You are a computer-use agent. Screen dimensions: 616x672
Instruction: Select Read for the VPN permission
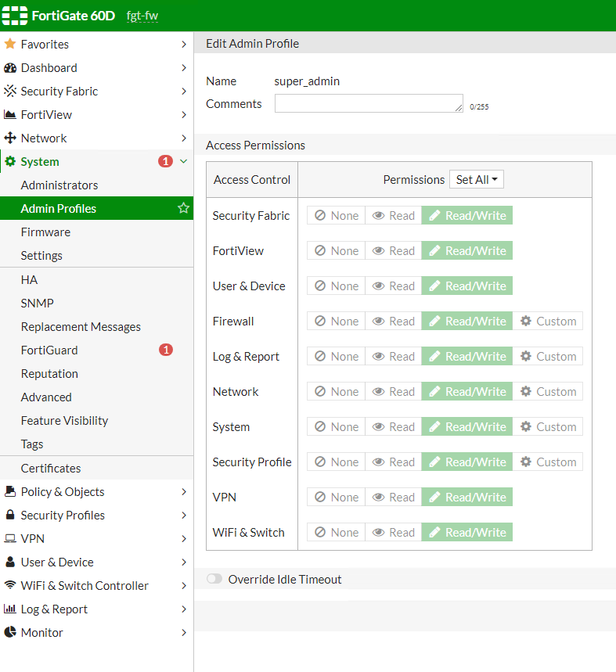click(393, 498)
